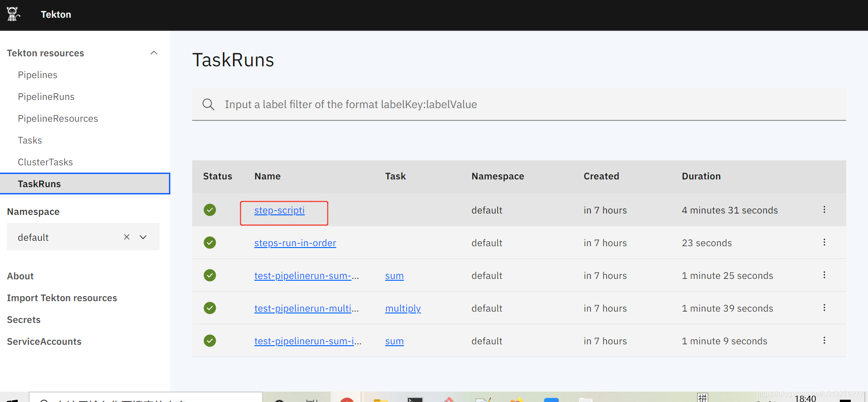This screenshot has height=402, width=868.
Task: Click the TaskRuns page heading
Action: [x=233, y=60]
